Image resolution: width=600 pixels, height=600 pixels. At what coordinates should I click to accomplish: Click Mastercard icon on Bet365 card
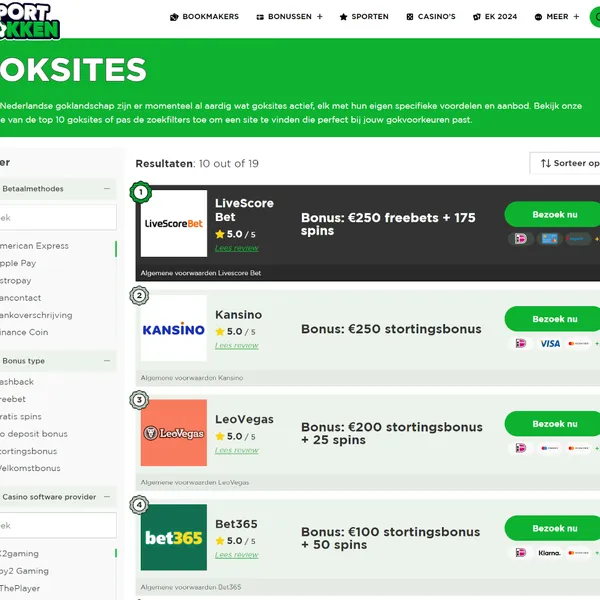[579, 553]
